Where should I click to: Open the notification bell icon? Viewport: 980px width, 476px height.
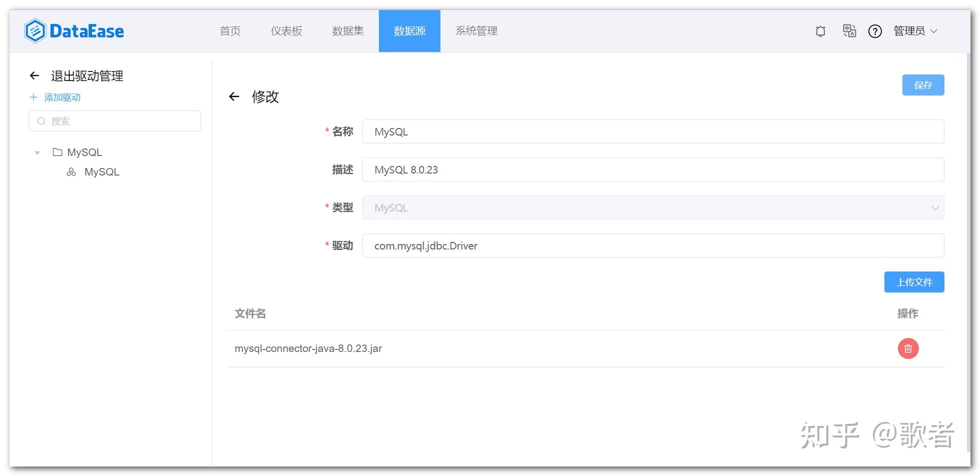pyautogui.click(x=820, y=31)
